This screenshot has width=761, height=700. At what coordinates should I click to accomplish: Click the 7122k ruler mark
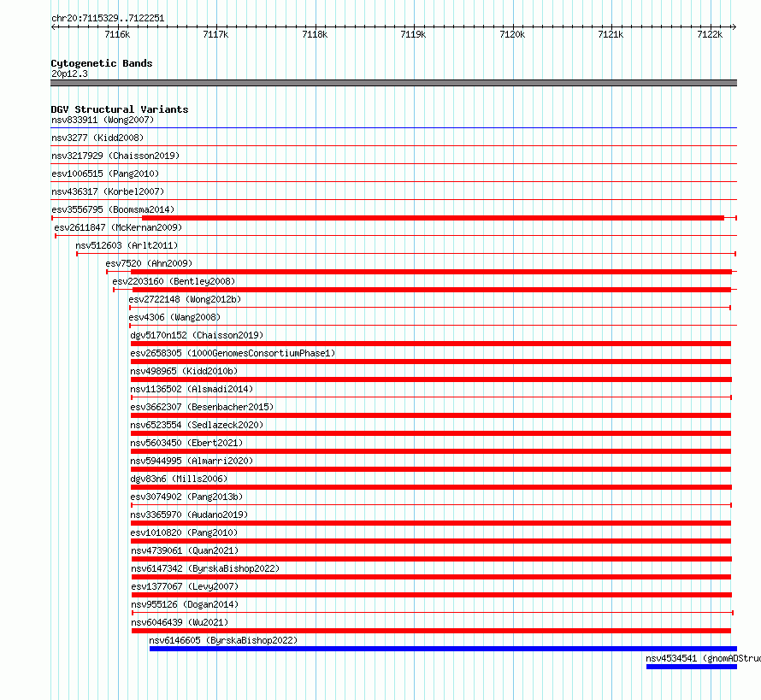pyautogui.click(x=710, y=34)
